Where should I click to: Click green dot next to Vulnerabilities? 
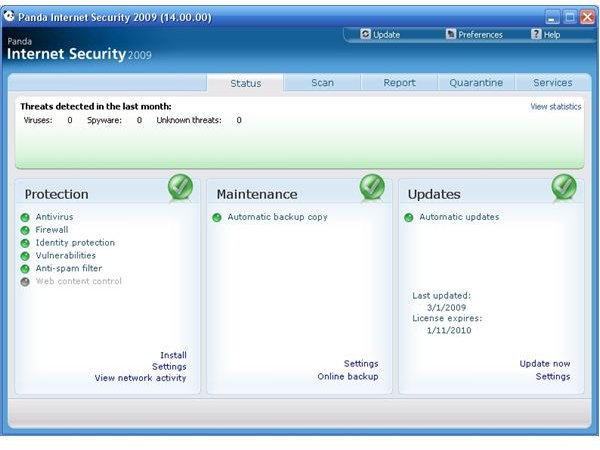point(25,256)
